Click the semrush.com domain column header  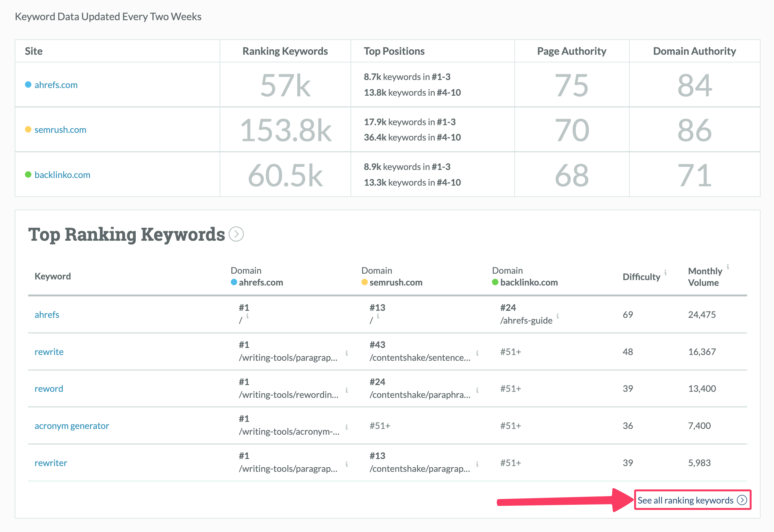point(392,276)
